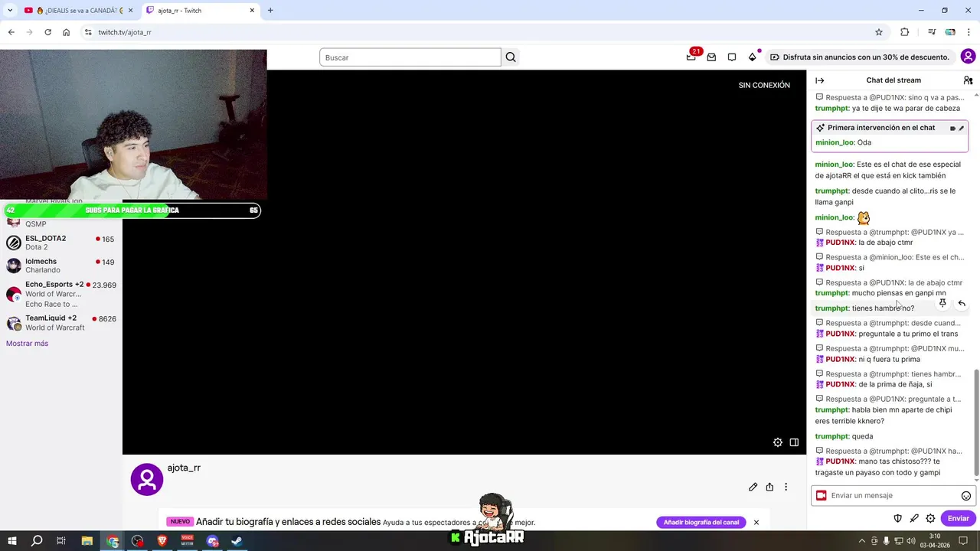Bookmark page with the star icon
The image size is (980, 551).
[879, 32]
